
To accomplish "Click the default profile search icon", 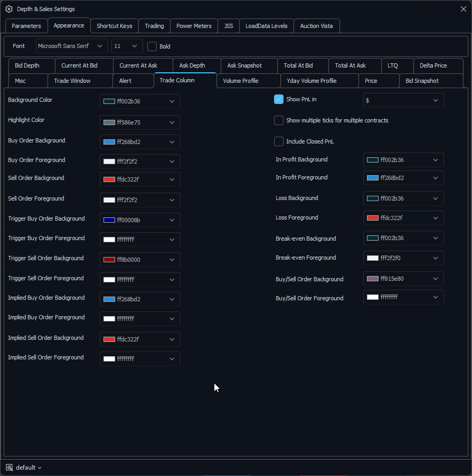I will [x=9, y=468].
